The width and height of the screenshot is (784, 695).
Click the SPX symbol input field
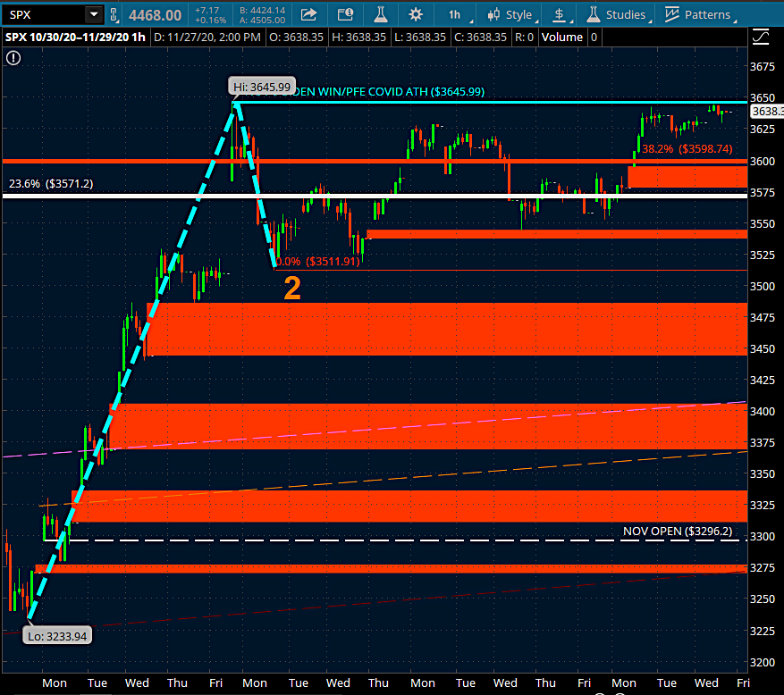(43, 14)
